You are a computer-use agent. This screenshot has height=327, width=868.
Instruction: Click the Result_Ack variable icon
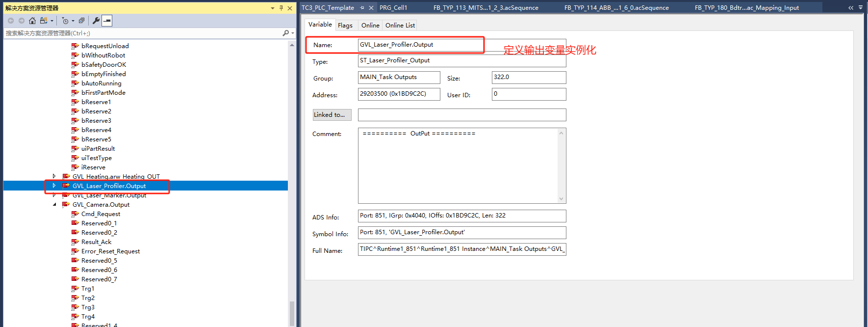point(75,242)
